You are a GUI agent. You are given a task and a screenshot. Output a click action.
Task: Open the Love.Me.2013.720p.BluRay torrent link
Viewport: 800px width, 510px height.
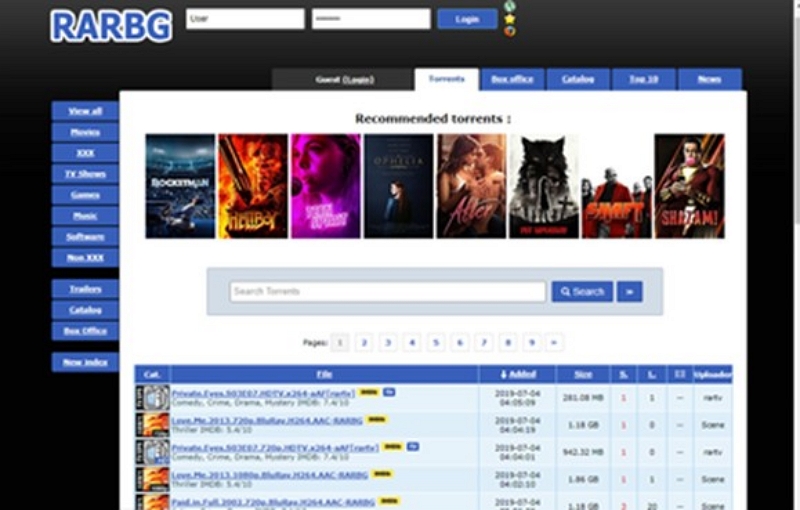267,420
